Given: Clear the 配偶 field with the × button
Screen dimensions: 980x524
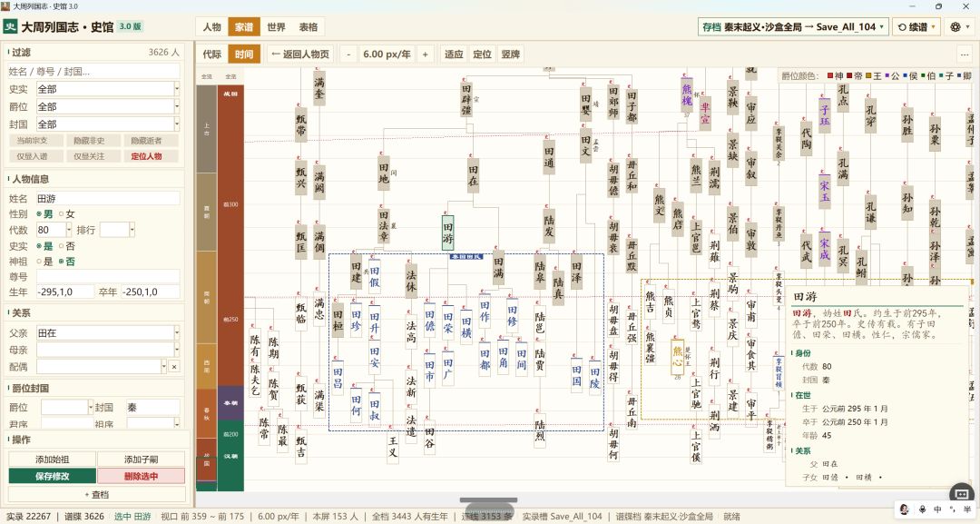Looking at the screenshot, I should point(173,367).
